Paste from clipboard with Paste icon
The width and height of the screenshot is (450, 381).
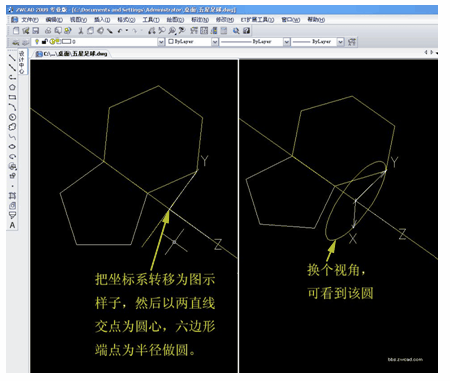(x=100, y=31)
